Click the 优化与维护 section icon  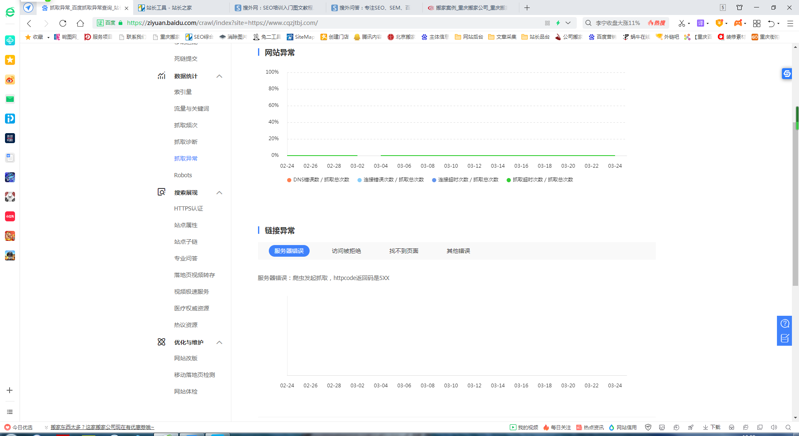point(161,342)
